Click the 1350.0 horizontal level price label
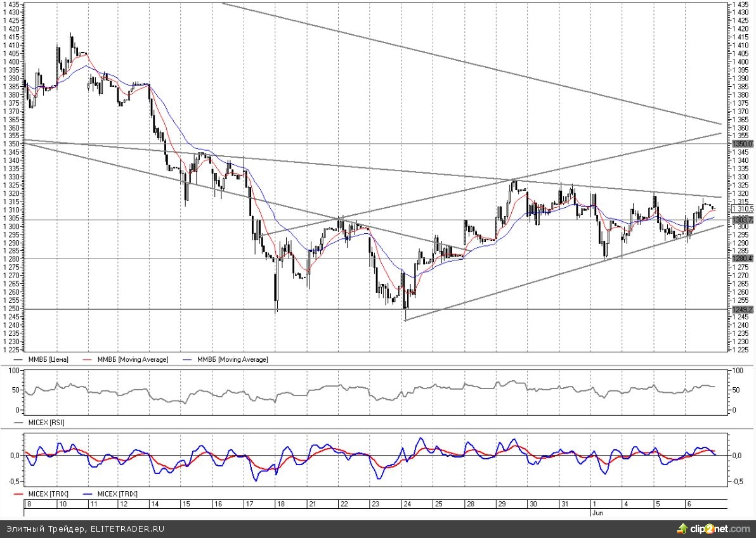Screen dimensions: 756x538 click(741, 144)
